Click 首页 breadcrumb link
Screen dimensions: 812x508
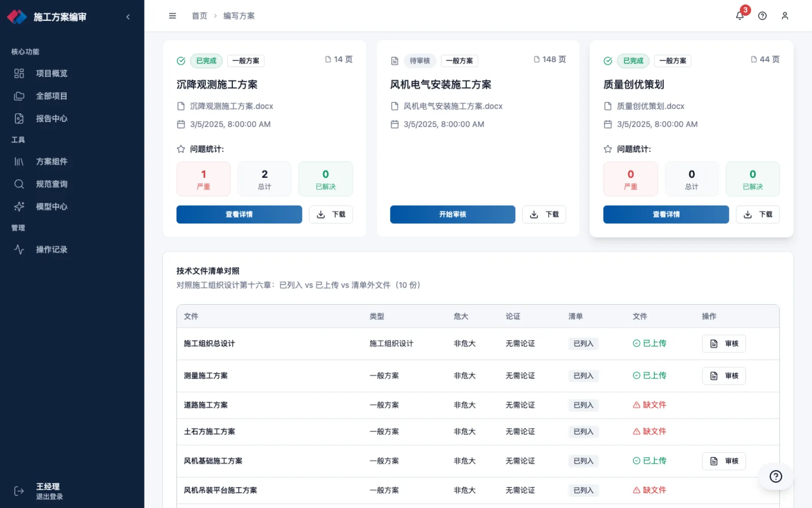point(199,16)
